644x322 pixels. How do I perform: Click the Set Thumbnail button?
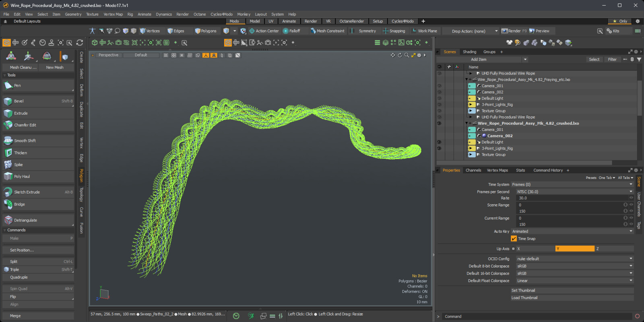tap(572, 290)
